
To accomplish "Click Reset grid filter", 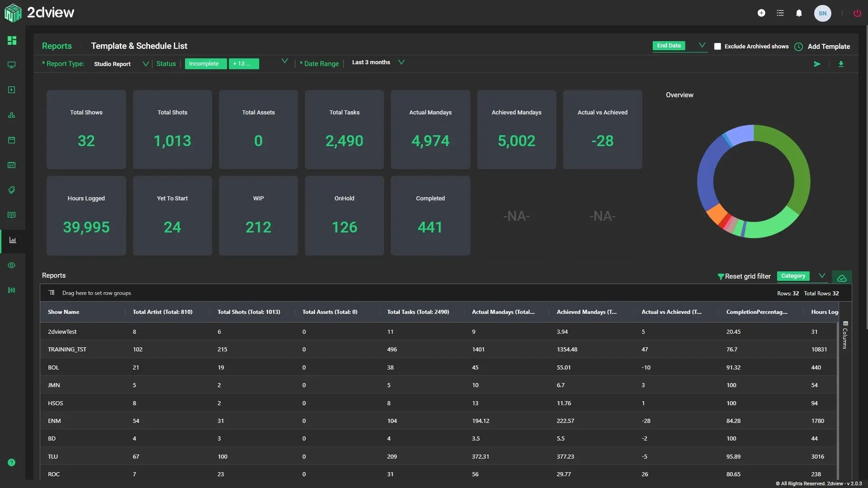I will (x=748, y=276).
